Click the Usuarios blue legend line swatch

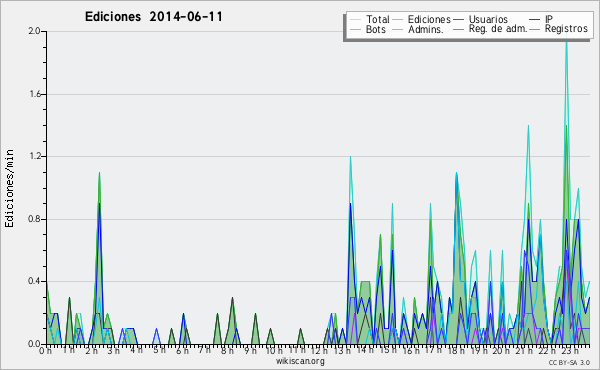[x=458, y=20]
